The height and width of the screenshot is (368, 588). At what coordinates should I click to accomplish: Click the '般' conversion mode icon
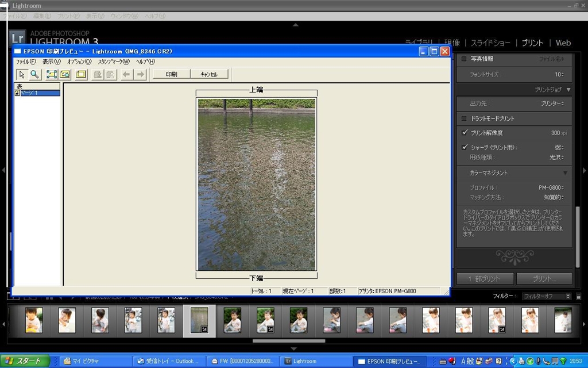(x=471, y=361)
